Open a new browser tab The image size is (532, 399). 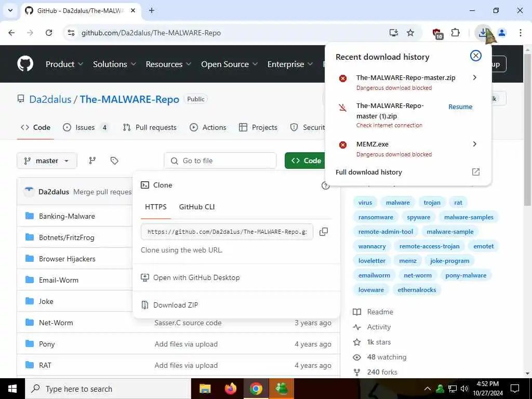(x=152, y=10)
